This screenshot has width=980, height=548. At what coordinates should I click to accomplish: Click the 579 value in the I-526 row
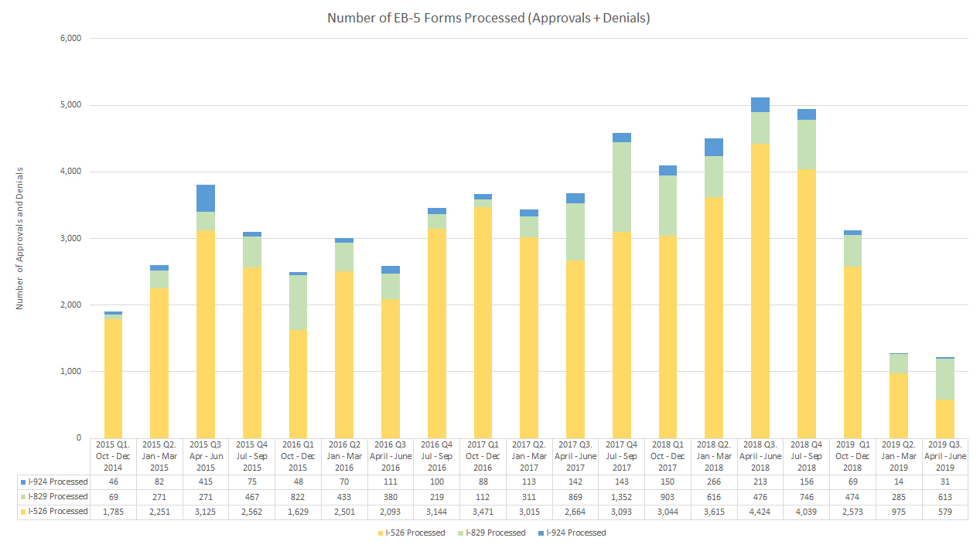click(944, 512)
